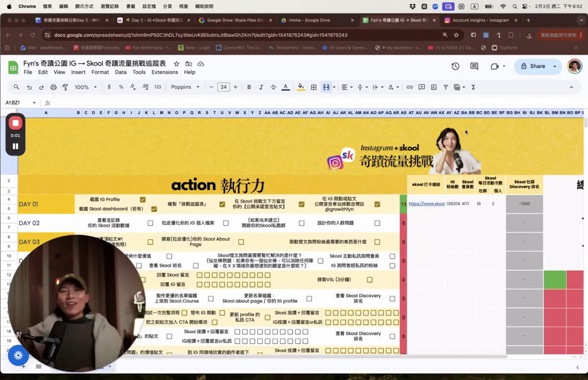Star the spreadsheet document
Image resolution: width=588 pixels, height=380 pixels.
[177, 64]
